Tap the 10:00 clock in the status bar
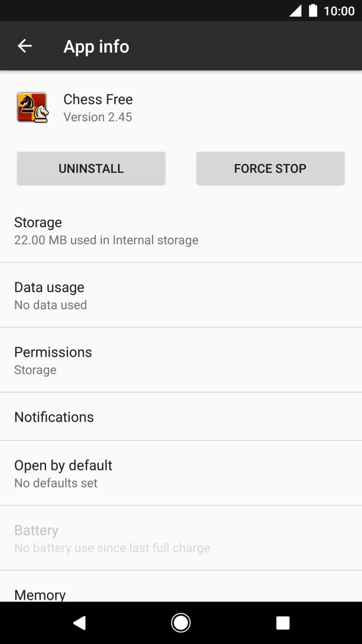The image size is (362, 644). point(339,11)
